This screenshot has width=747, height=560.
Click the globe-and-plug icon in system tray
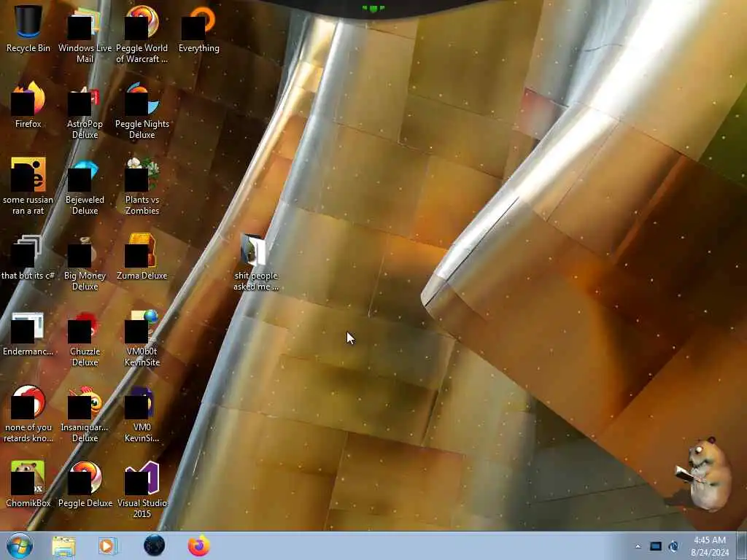click(x=673, y=546)
